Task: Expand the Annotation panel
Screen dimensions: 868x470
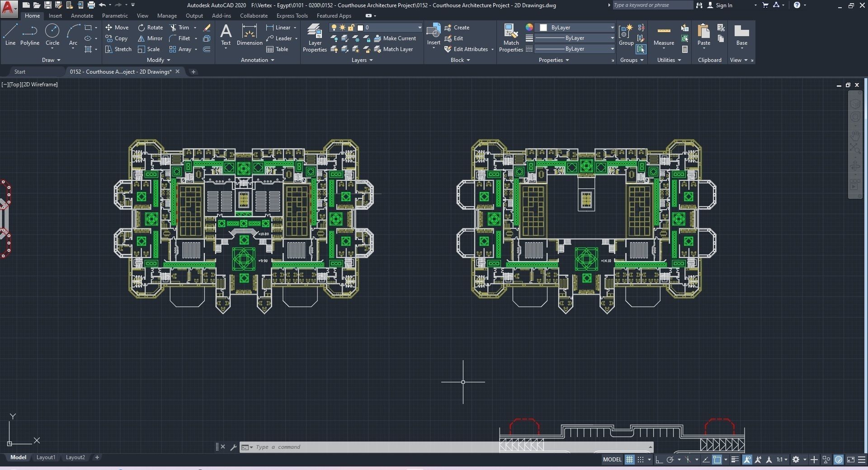Action: (258, 60)
